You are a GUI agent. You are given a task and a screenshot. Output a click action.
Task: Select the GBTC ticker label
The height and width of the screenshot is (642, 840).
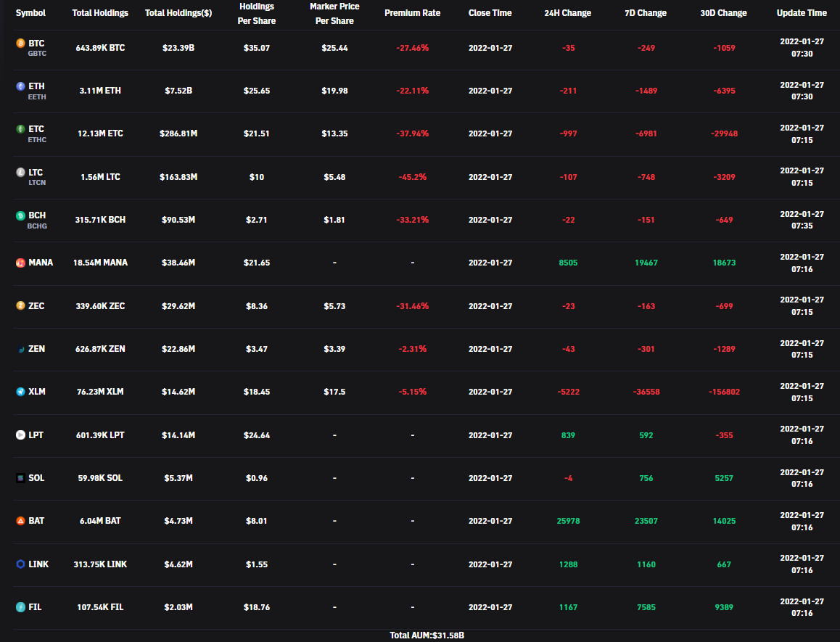pyautogui.click(x=37, y=54)
